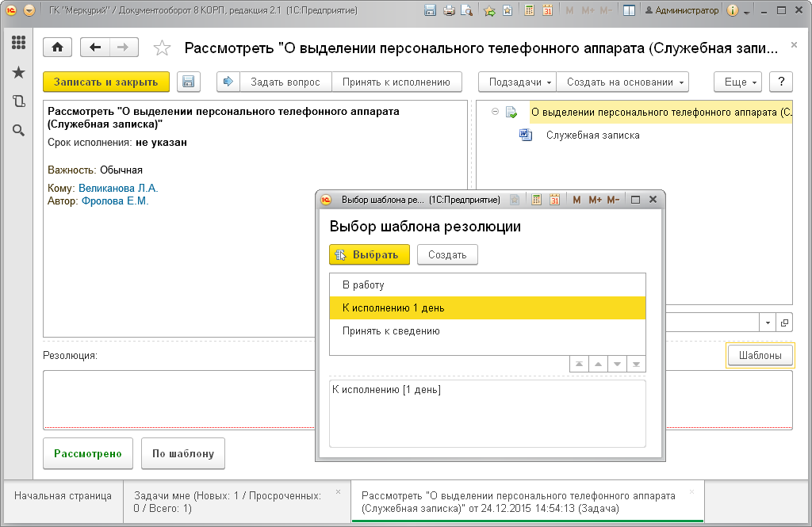Click the save diskette icon in the title bar
Screen dimensions: 812x527
[430, 10]
